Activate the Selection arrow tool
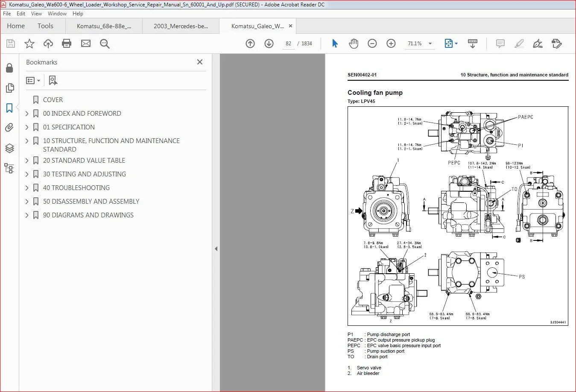 335,44
